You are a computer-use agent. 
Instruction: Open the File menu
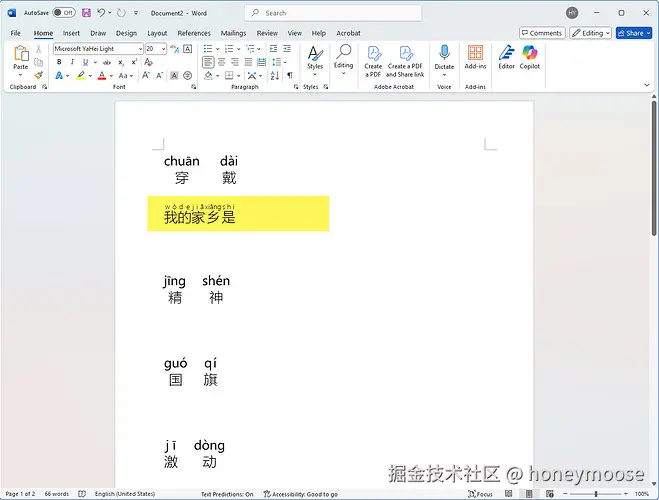(x=16, y=33)
